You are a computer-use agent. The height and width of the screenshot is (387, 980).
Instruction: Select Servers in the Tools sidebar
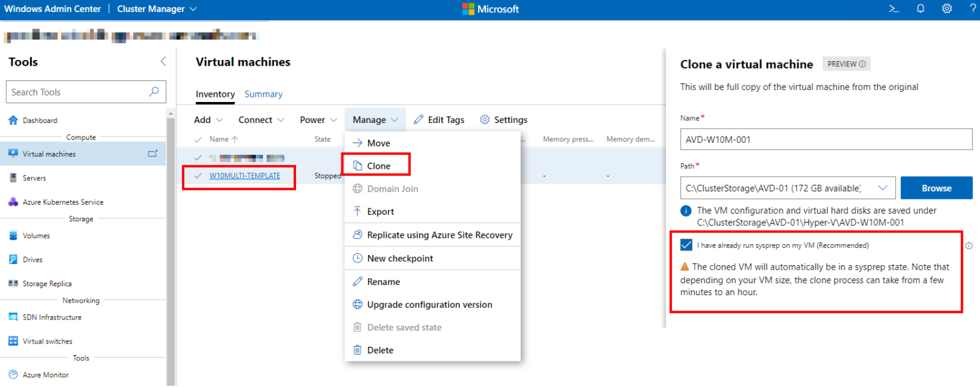tap(36, 177)
